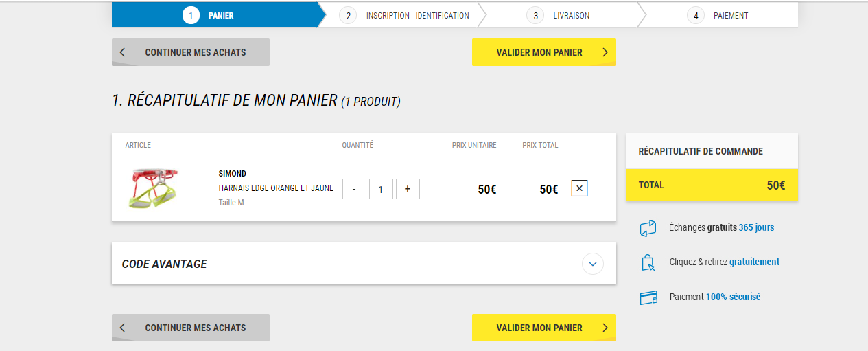868x351 pixels.
Task: Click bottom Continuer Mes Achats button
Action: click(191, 328)
